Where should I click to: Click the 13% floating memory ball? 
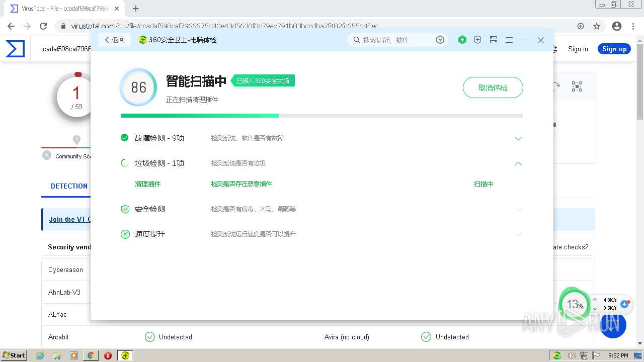pos(575,304)
